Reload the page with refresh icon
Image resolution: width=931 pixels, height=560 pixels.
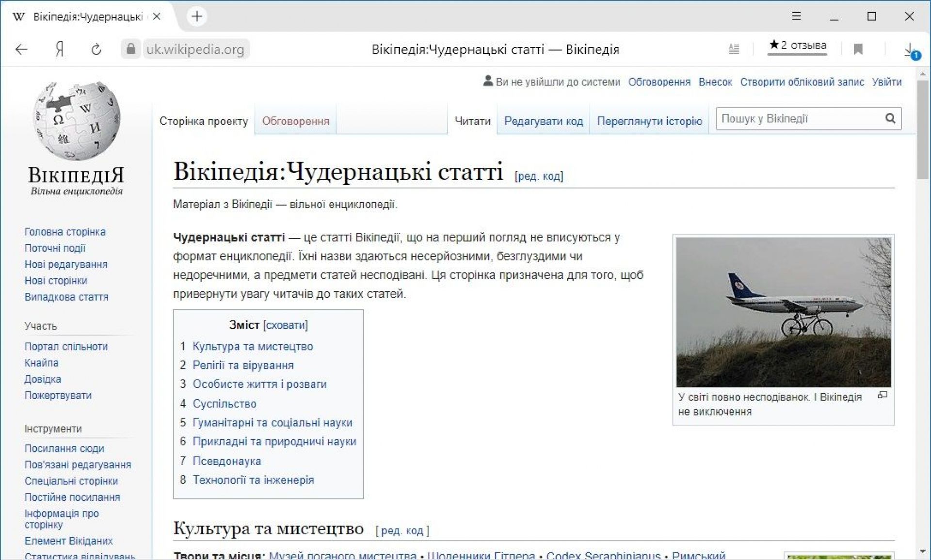pos(96,49)
